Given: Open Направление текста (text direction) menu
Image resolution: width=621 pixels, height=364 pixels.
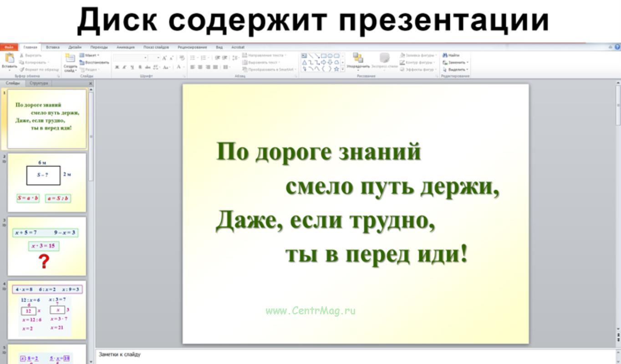Looking at the screenshot, I should coord(264,55).
